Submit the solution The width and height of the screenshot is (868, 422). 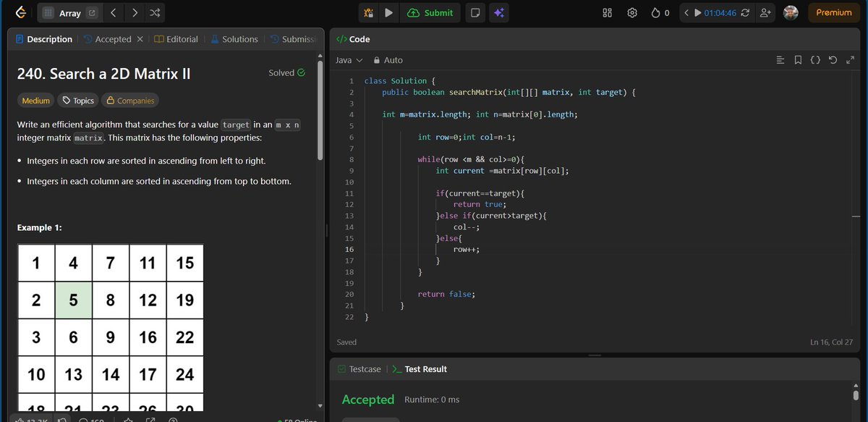pyautogui.click(x=430, y=12)
